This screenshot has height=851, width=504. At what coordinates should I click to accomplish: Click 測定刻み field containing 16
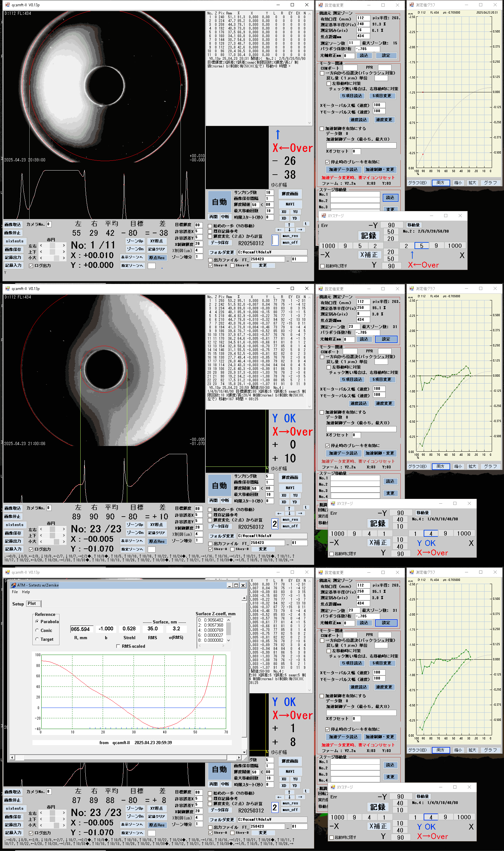(x=364, y=30)
